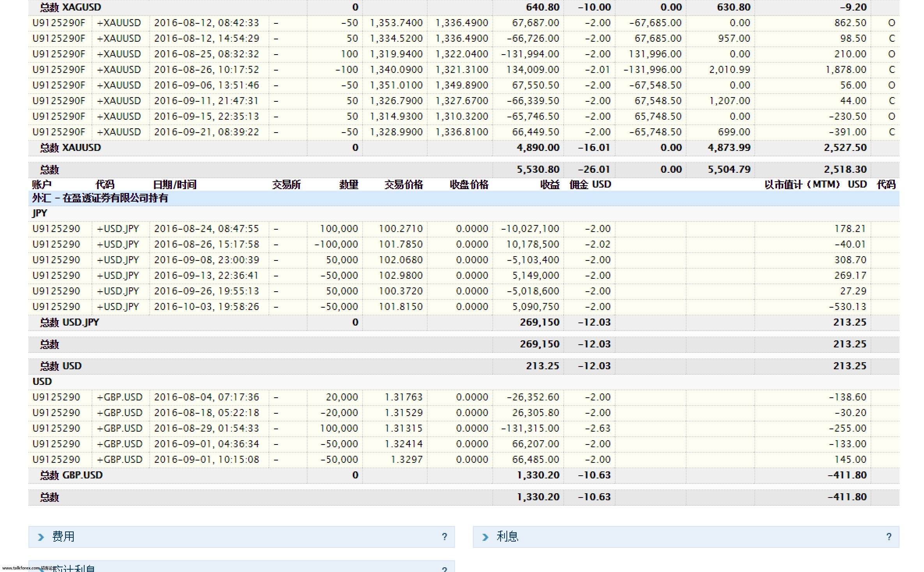The width and height of the screenshot is (924, 572).
Task: Select XAUUSD trade dated 2016-08-12, 14:54:29
Action: (x=464, y=39)
